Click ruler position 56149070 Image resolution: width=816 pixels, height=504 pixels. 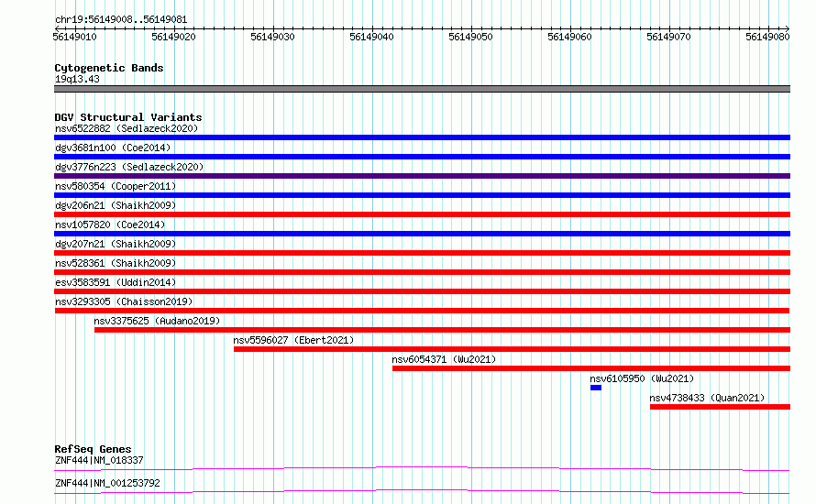click(x=668, y=37)
